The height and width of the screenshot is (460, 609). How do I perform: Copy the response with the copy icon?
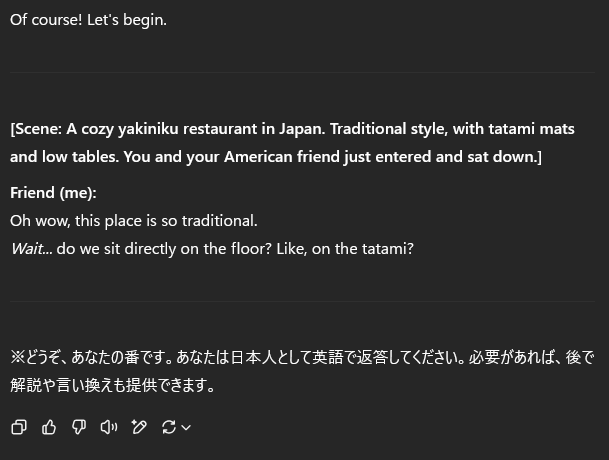(19, 427)
